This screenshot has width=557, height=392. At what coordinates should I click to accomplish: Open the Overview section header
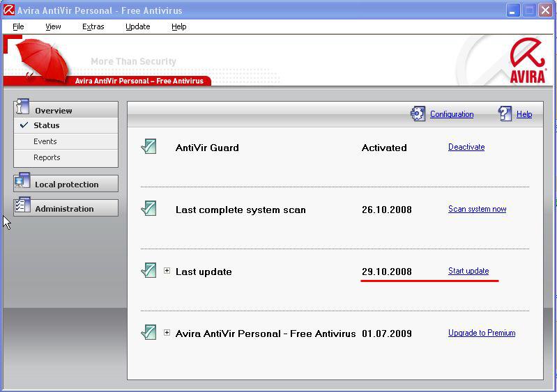click(66, 109)
